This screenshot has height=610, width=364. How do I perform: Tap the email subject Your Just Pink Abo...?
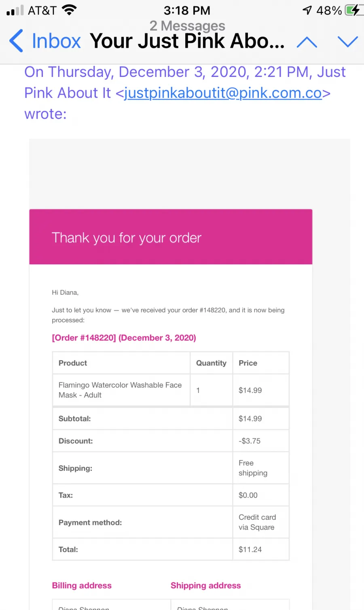pyautogui.click(x=187, y=41)
